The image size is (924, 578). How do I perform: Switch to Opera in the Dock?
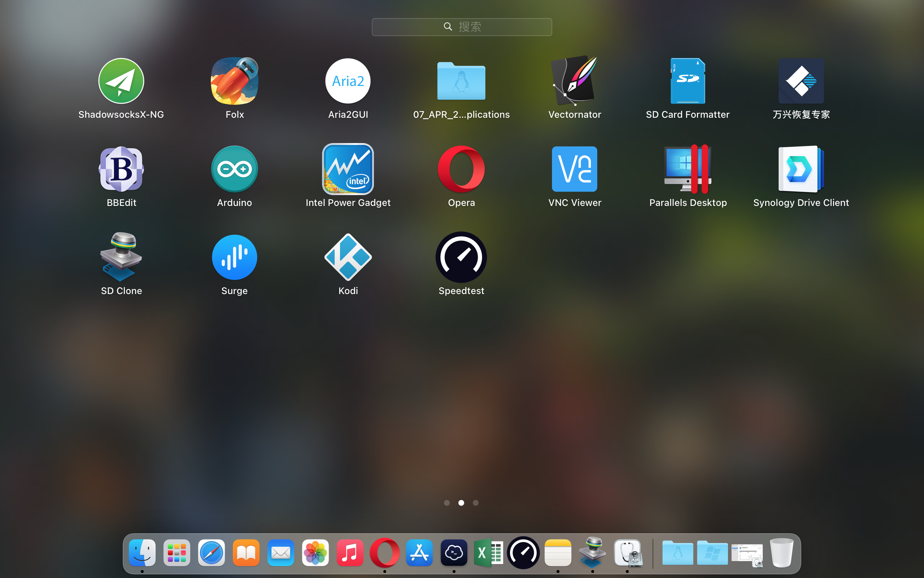(384, 553)
